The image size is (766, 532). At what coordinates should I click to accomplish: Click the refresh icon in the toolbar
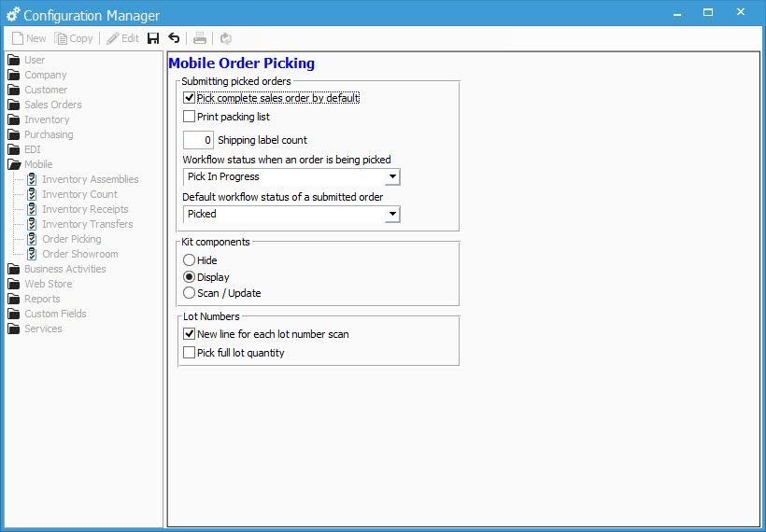tap(226, 38)
